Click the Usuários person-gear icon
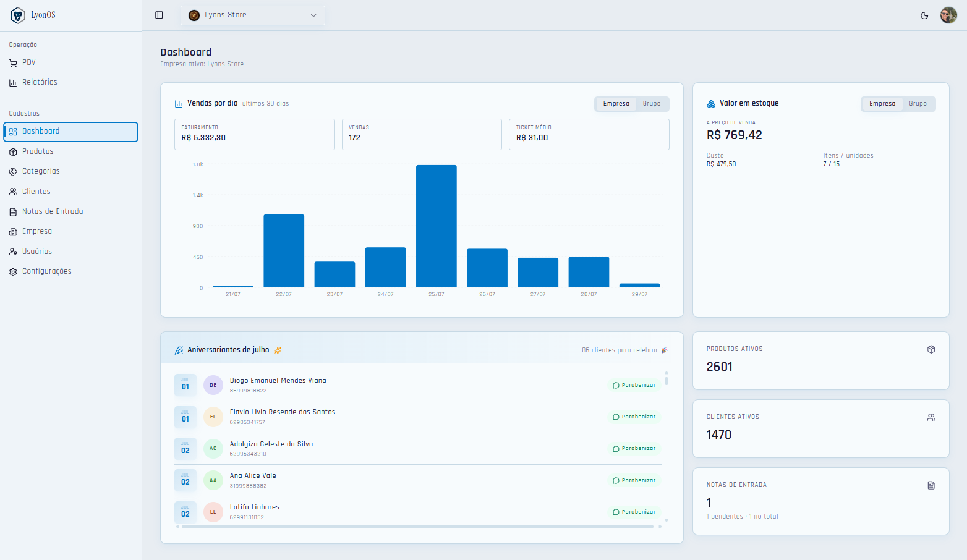 (x=13, y=252)
